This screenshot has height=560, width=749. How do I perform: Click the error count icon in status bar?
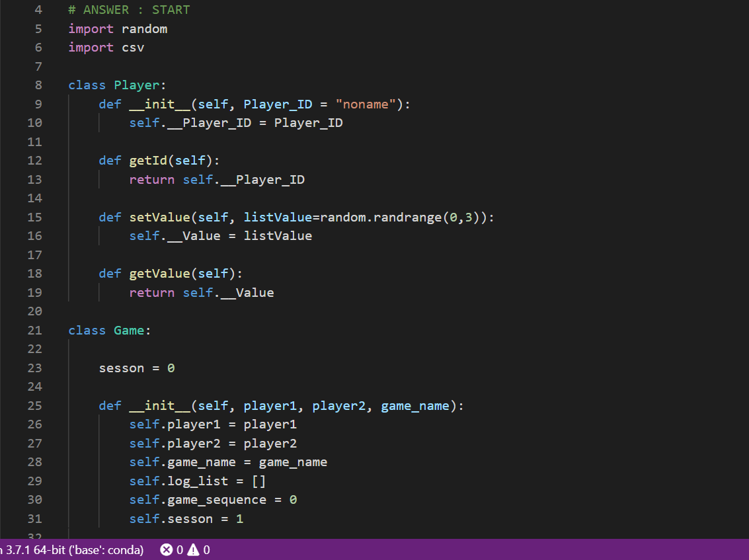[166, 550]
